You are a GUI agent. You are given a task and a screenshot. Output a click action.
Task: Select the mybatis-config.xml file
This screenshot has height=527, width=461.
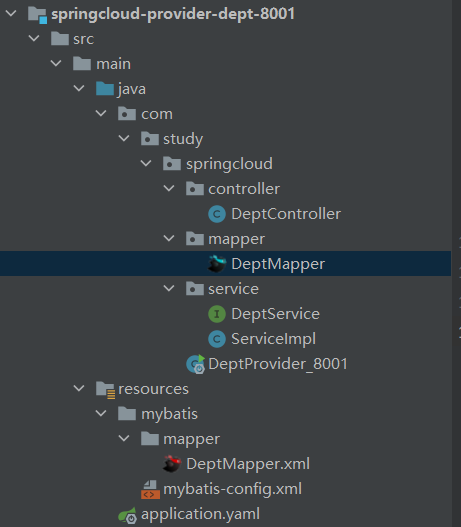233,489
